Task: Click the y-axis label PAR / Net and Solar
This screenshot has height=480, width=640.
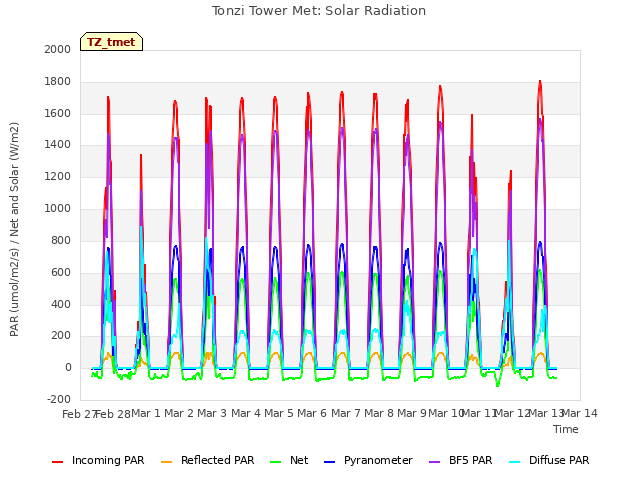Action: tap(14, 229)
